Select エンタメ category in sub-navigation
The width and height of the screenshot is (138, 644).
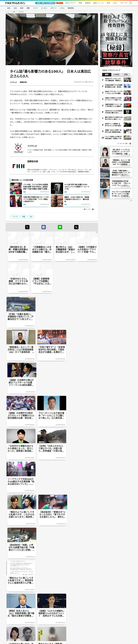coord(44,8)
